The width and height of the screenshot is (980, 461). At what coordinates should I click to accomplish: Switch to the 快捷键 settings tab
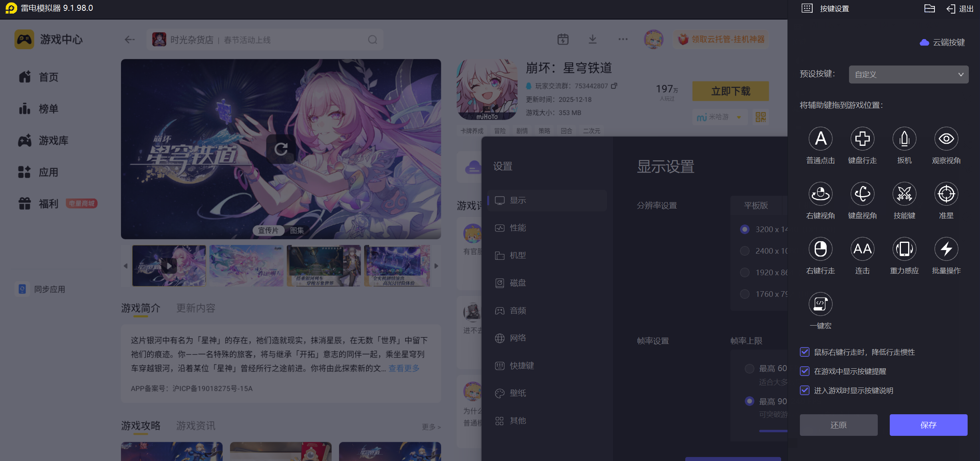[522, 366]
